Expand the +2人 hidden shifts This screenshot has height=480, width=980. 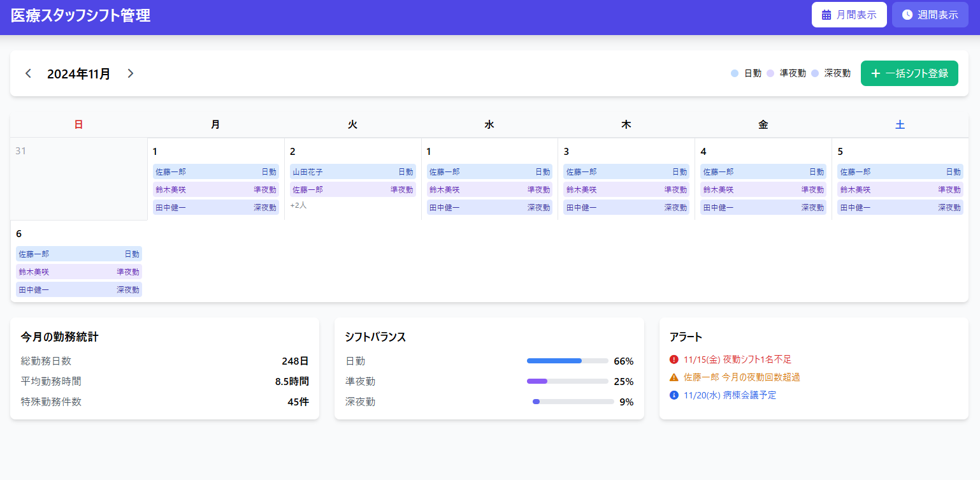298,205
